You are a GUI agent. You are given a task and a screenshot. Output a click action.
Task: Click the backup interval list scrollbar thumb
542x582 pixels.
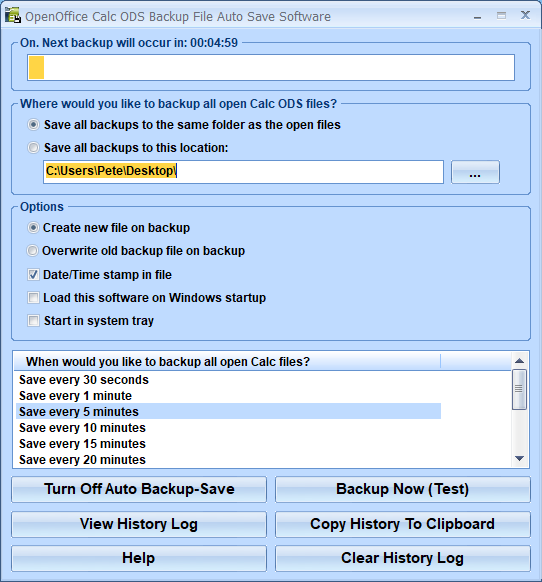[x=519, y=389]
